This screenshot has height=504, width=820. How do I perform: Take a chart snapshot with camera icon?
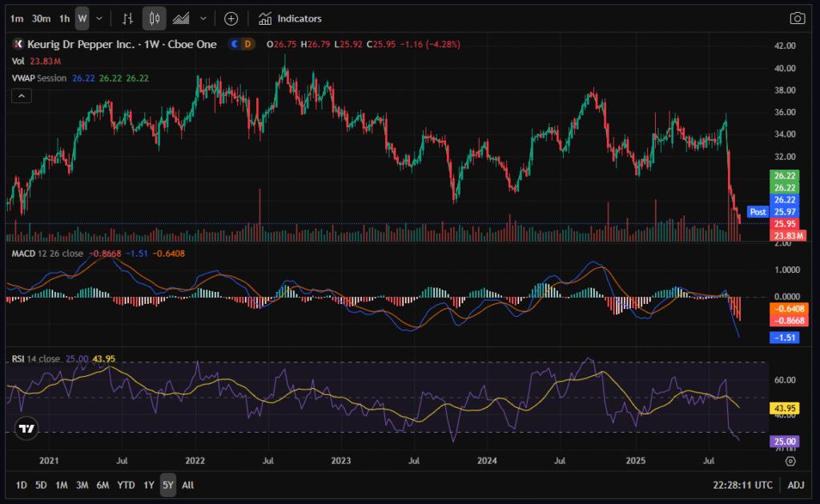pos(797,18)
